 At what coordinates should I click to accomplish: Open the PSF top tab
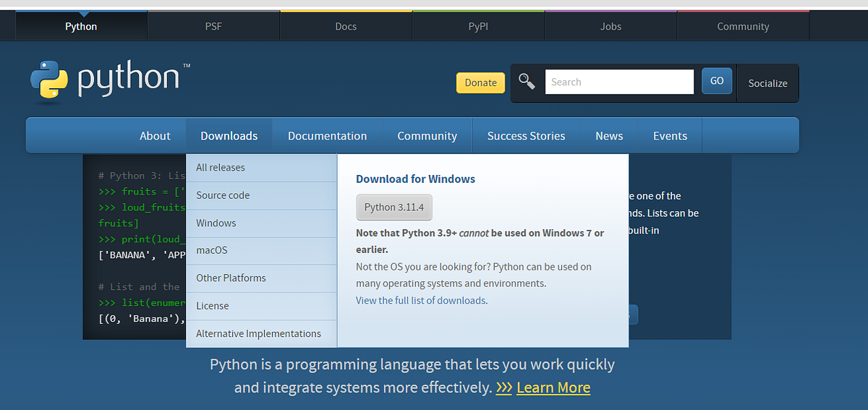click(213, 26)
